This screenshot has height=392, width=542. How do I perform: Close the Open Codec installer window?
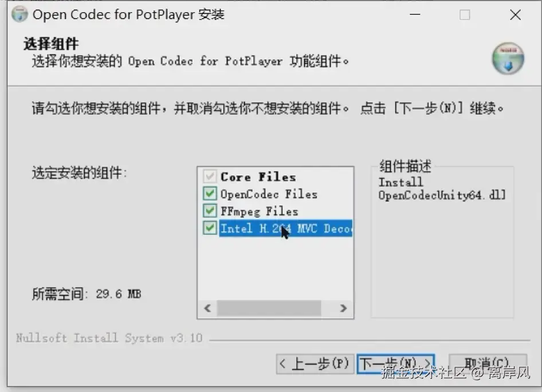[516, 14]
